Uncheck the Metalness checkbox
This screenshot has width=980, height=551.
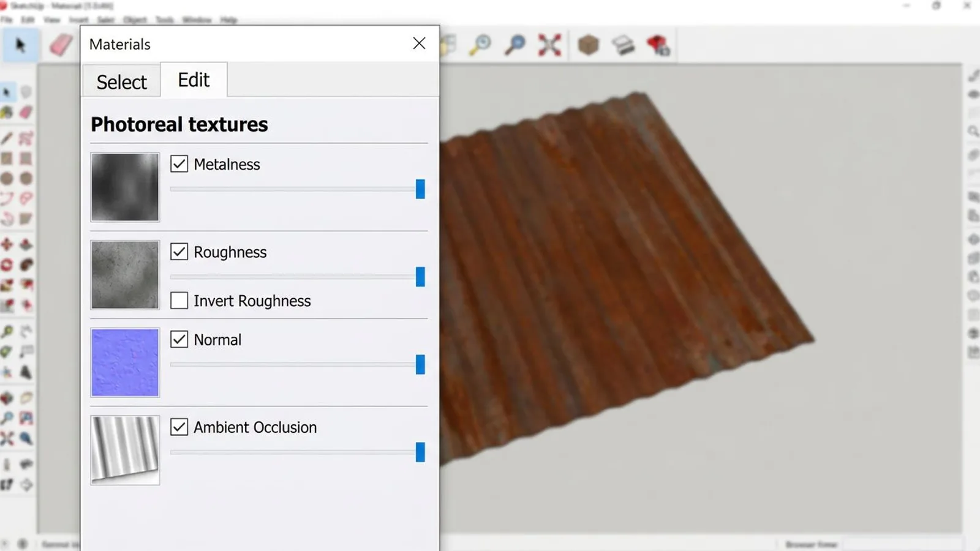179,164
